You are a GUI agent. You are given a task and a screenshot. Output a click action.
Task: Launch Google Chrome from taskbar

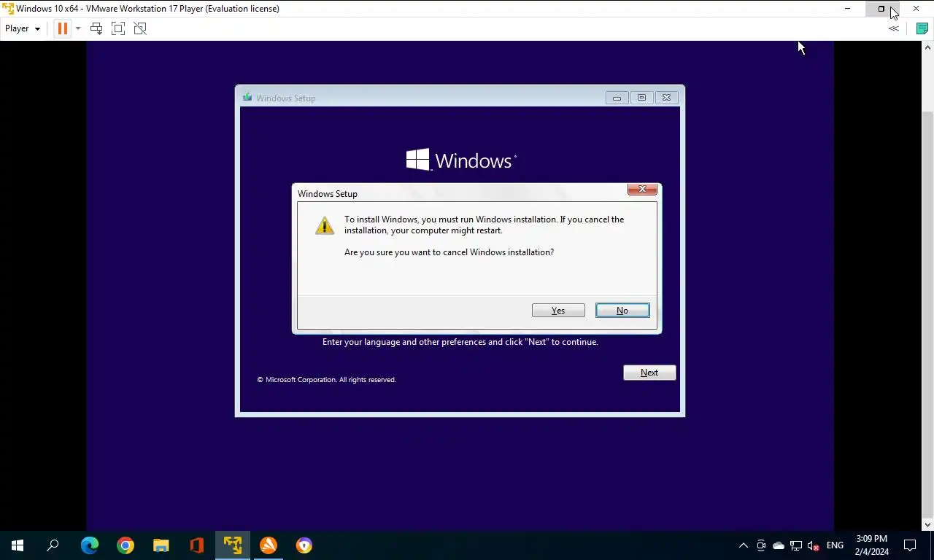126,545
